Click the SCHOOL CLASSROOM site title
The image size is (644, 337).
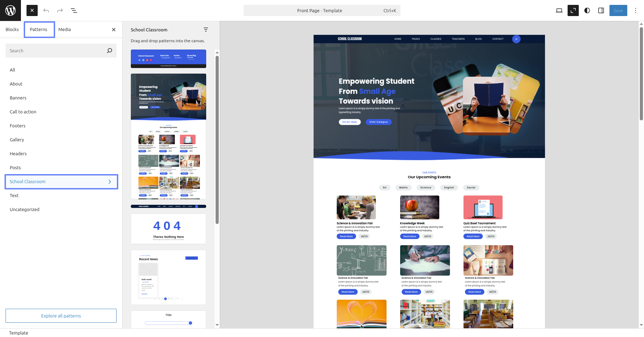[350, 39]
